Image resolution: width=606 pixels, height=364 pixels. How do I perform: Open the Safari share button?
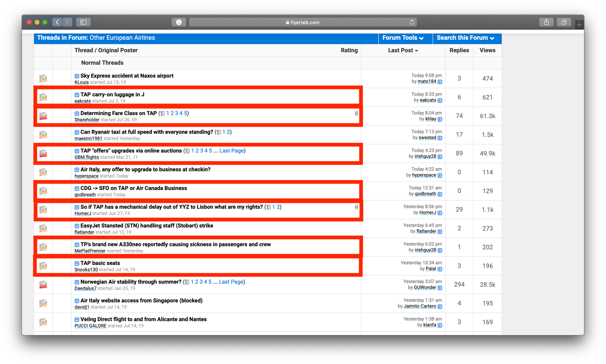pyautogui.click(x=546, y=22)
